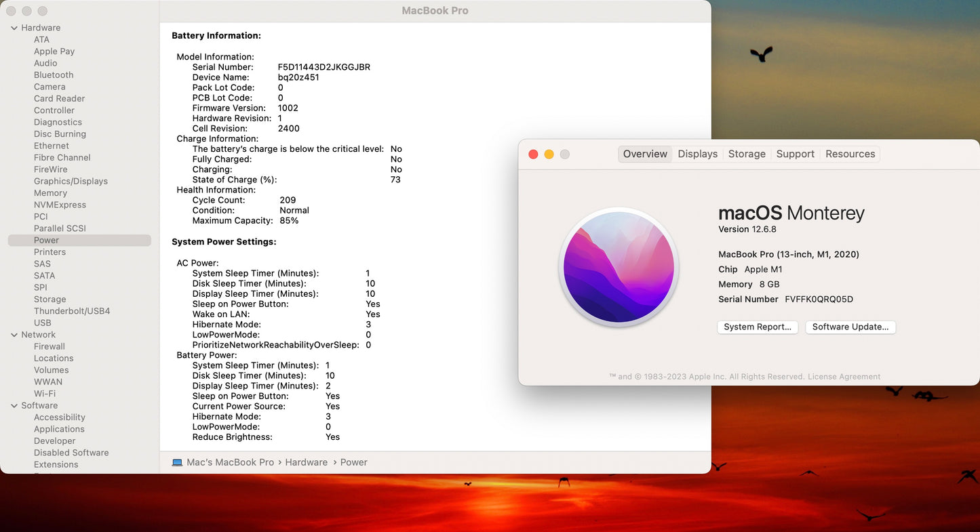Screen dimensions: 980x532
Task: Click battery serial number F5D11443D2JKGGJBR
Action: click(x=324, y=67)
